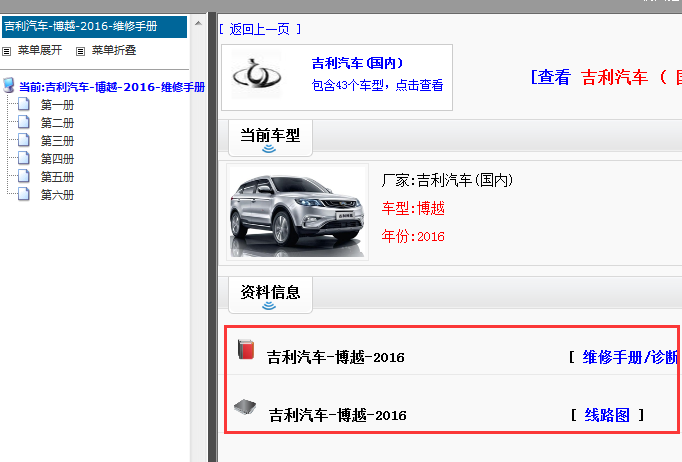This screenshot has width=682, height=462.
Task: Select the 资料信息 tab
Action: (x=270, y=295)
